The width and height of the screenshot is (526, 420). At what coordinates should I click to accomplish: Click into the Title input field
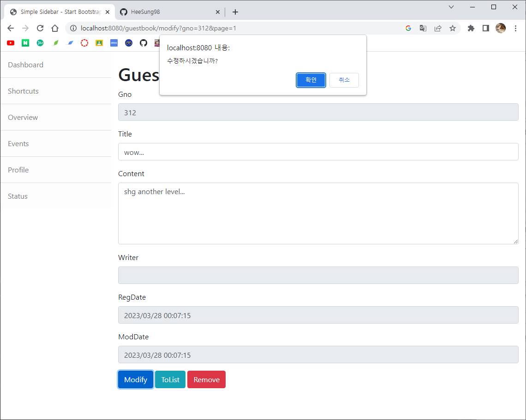(x=318, y=152)
